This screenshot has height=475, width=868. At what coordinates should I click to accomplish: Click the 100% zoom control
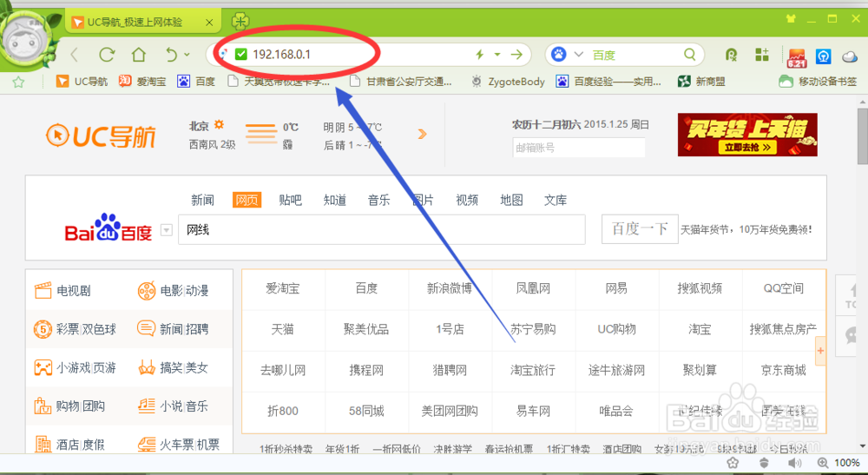[x=839, y=464]
